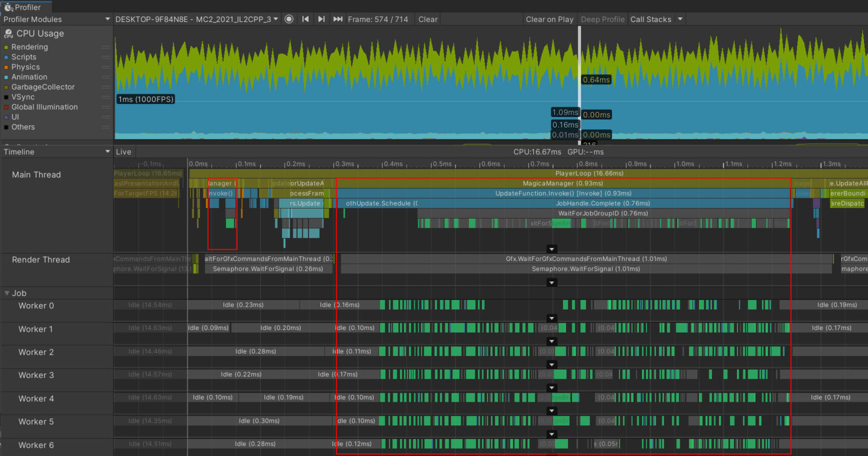This screenshot has height=456, width=868.
Task: Click the Profiler stopwatch tab icon
Action: pyautogui.click(x=8, y=7)
